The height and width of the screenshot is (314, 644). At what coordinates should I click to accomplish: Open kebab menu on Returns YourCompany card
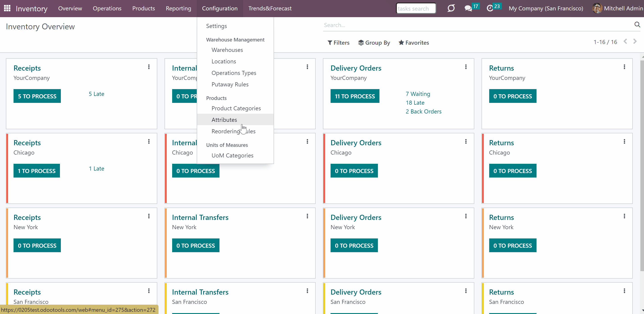(624, 67)
